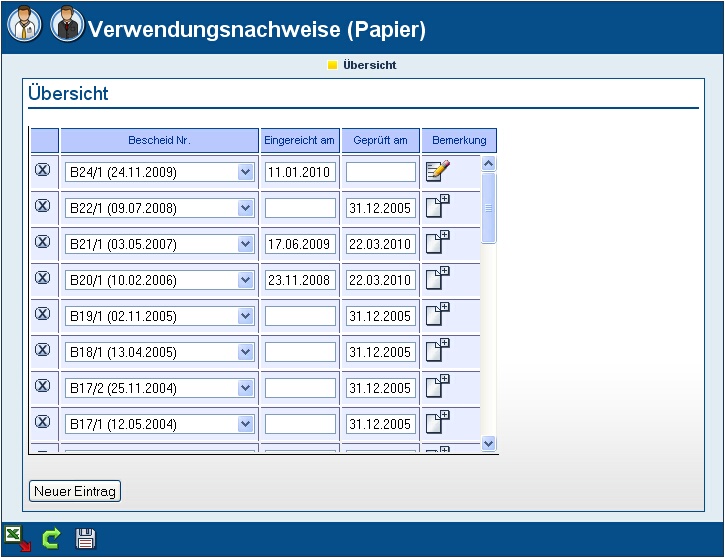The height and width of the screenshot is (558, 725).
Task: Click the empty Geprüft am field for B24/1
Action: 381,172
